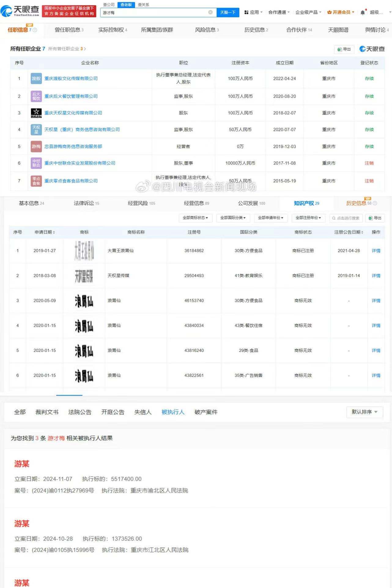The height and width of the screenshot is (588, 392).
Task: Select the 裁判文书 filter tab
Action: pos(47,412)
